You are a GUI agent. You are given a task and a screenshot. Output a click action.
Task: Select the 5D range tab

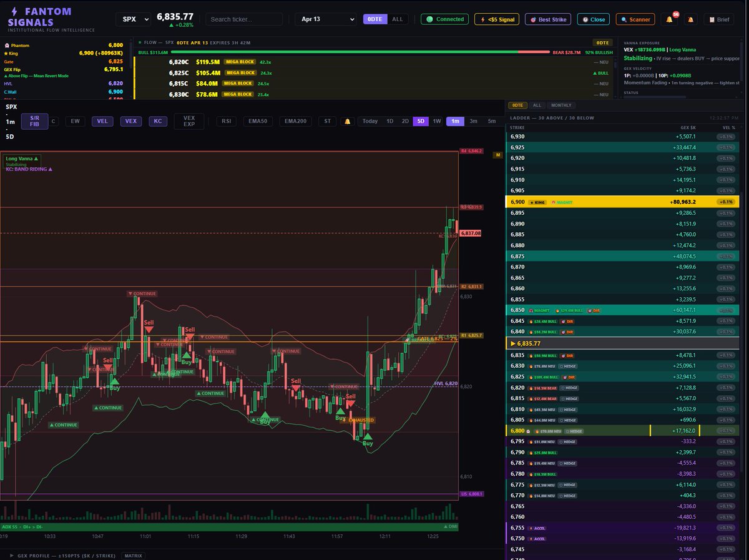pyautogui.click(x=421, y=121)
